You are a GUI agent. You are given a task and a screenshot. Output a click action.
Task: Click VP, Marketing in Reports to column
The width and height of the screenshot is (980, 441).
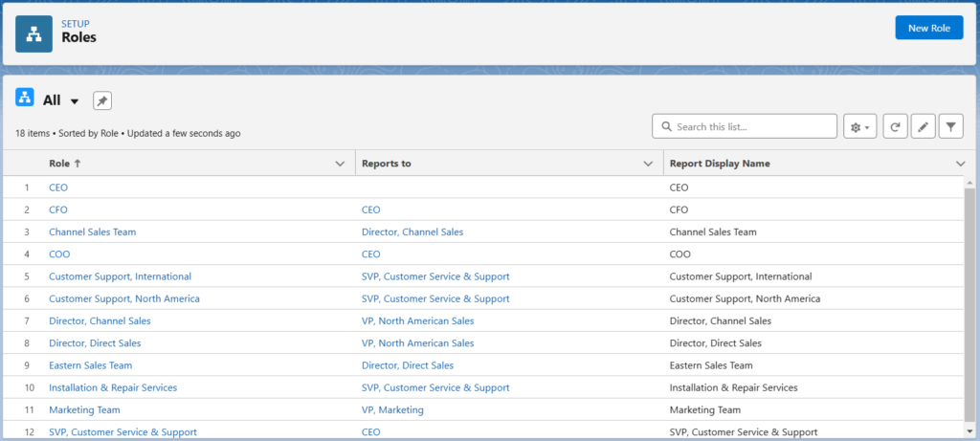point(392,409)
